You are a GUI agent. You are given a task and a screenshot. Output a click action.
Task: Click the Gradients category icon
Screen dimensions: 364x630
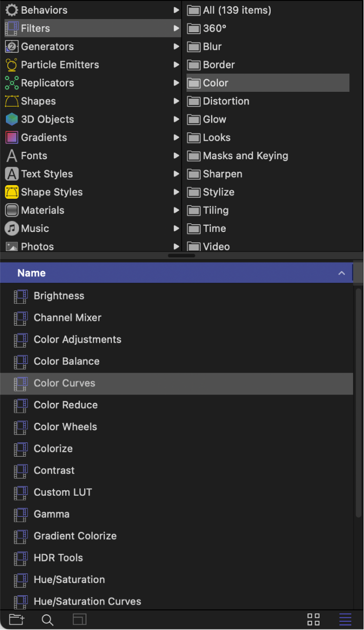point(11,137)
